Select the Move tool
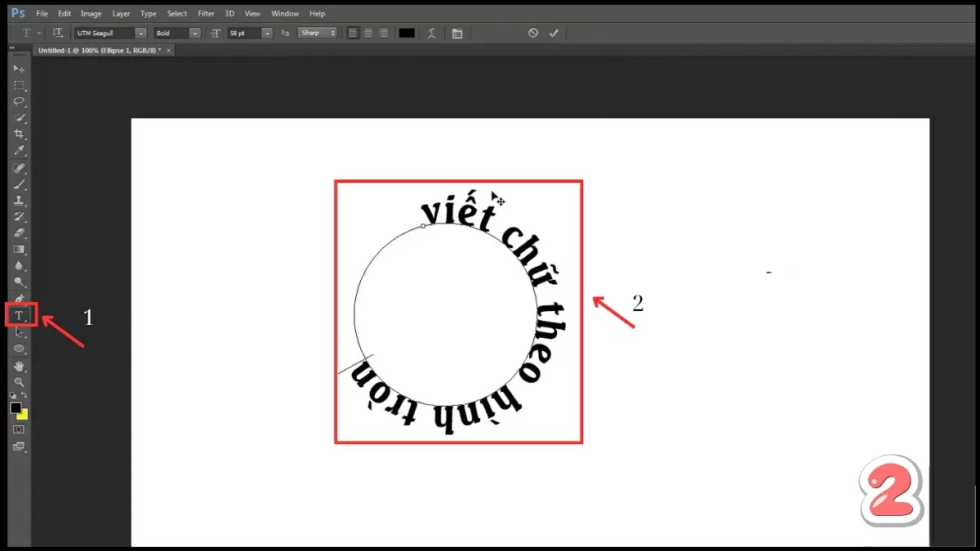 pos(18,69)
